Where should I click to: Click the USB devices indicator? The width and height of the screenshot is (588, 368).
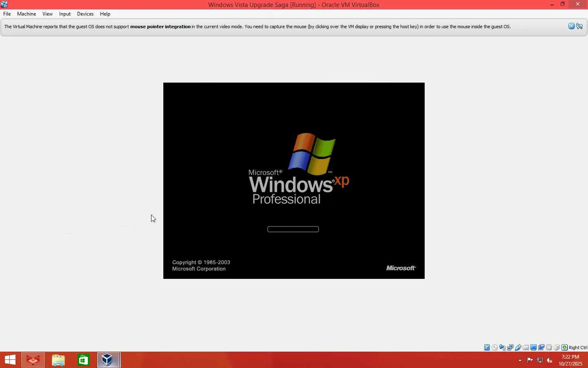pos(518,348)
